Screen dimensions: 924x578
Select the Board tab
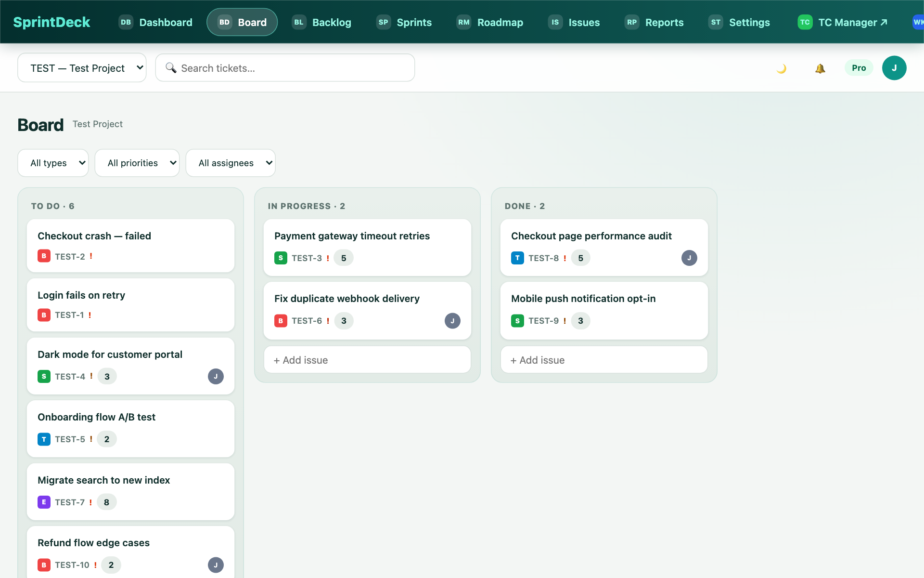(x=242, y=22)
